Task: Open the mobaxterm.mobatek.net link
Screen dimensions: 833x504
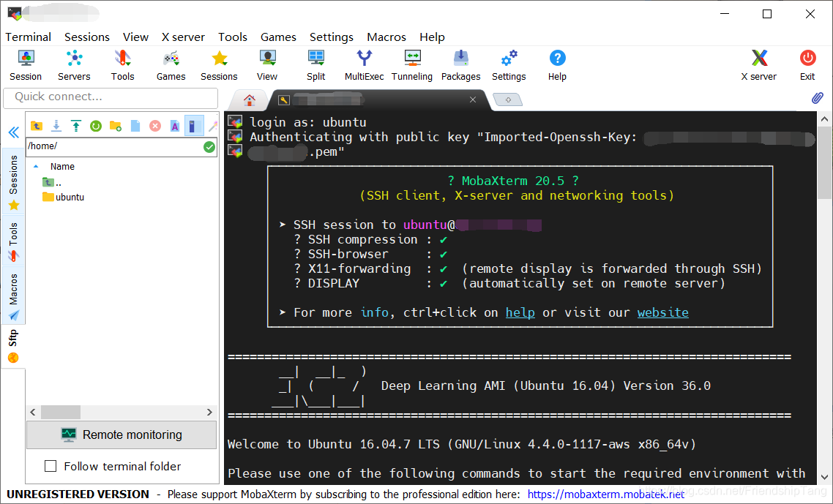Action: [606, 494]
